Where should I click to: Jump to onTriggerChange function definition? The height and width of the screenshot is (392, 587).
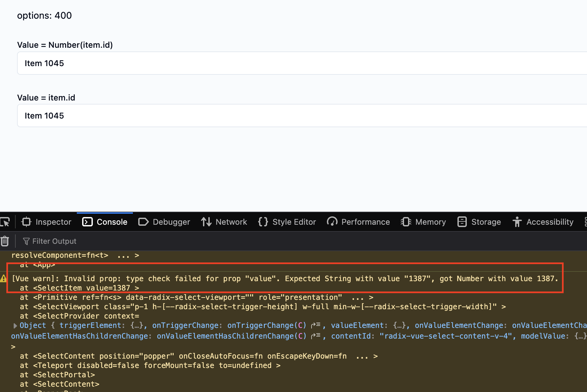(316, 326)
